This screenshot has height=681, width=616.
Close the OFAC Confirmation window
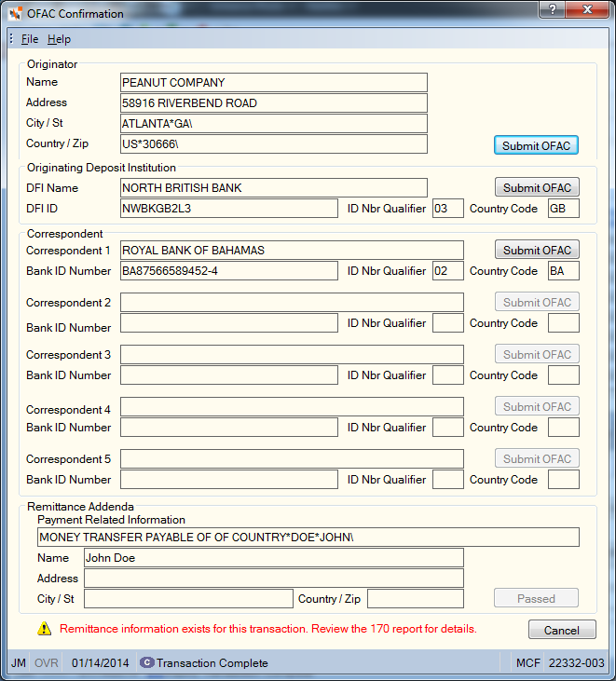(588, 9)
